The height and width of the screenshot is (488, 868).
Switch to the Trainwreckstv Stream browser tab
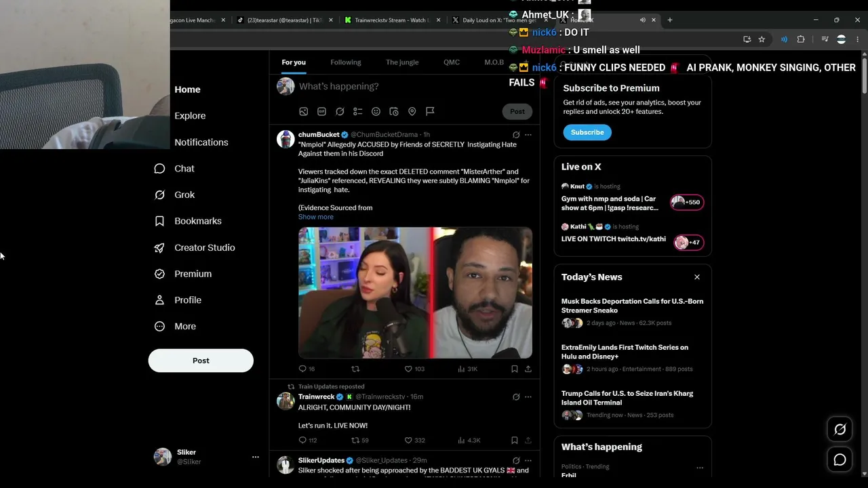click(x=392, y=20)
